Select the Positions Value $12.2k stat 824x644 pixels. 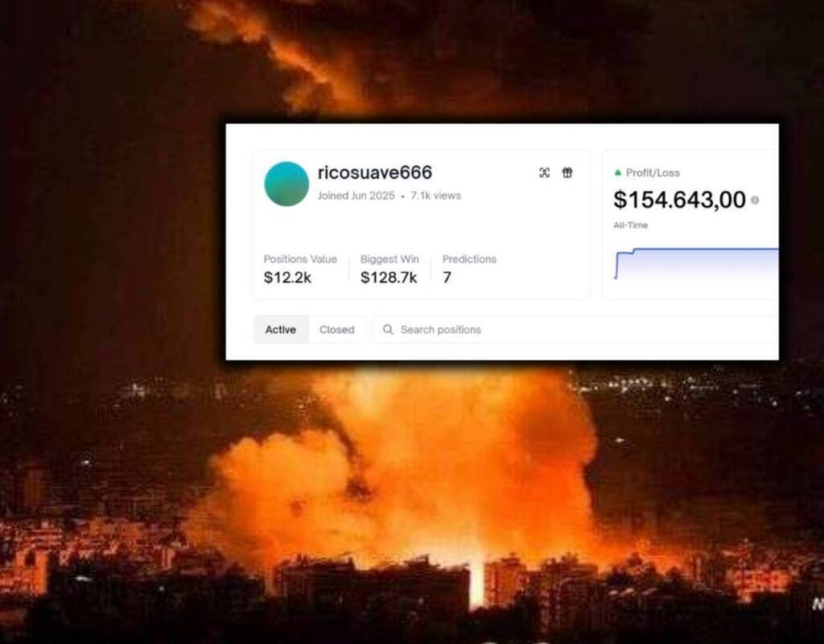pyautogui.click(x=300, y=269)
